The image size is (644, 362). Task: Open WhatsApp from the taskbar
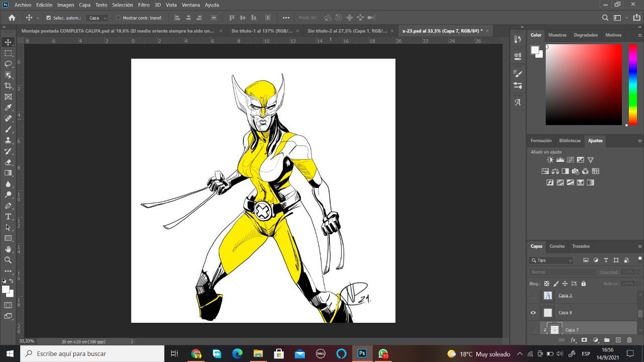point(383,354)
